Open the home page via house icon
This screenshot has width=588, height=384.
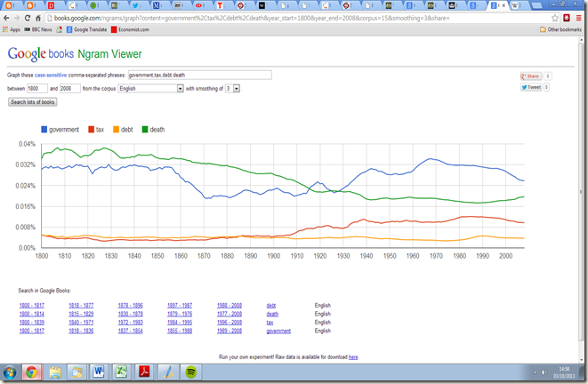tap(38, 18)
